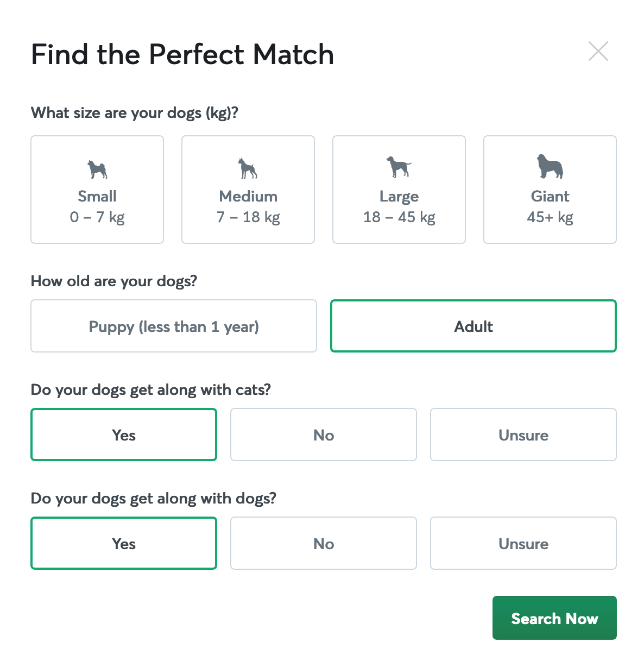Screen dimensions: 644x667
Task: Choose No for getting along with cats
Action: 324,435
